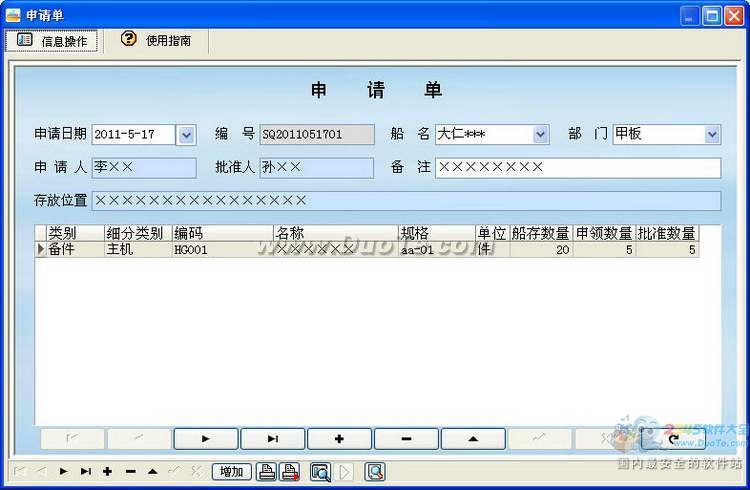Screen dimensions: 750x490
Task: Click the print icon in bottom toolbar
Action: pos(267,472)
